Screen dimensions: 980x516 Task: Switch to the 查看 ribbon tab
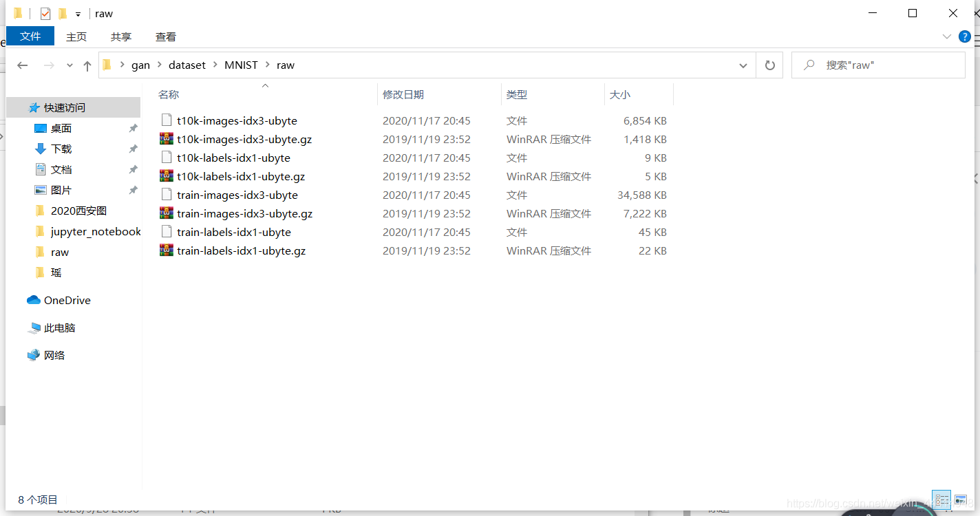click(166, 36)
